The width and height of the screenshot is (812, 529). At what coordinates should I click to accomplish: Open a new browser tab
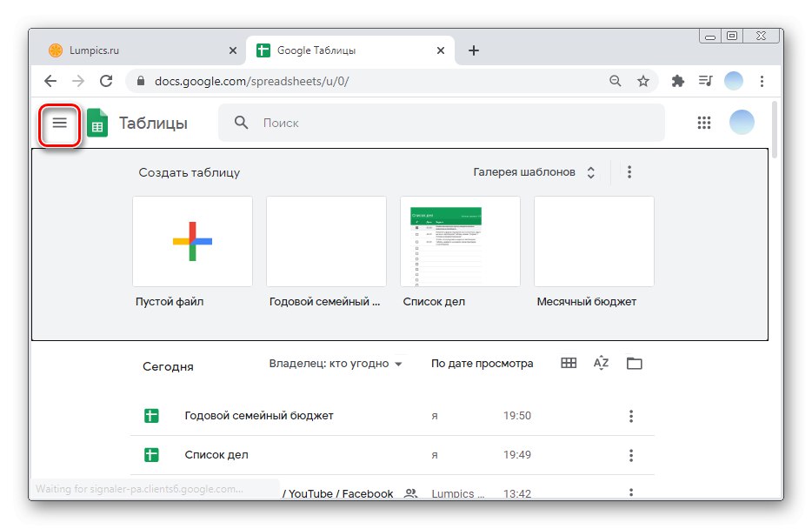(x=474, y=50)
